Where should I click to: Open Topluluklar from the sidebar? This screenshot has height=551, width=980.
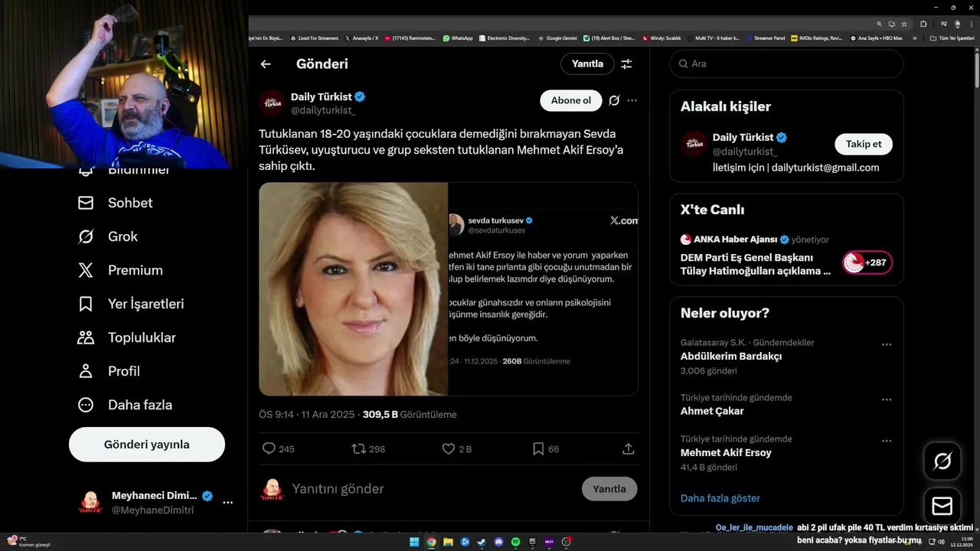[127, 337]
